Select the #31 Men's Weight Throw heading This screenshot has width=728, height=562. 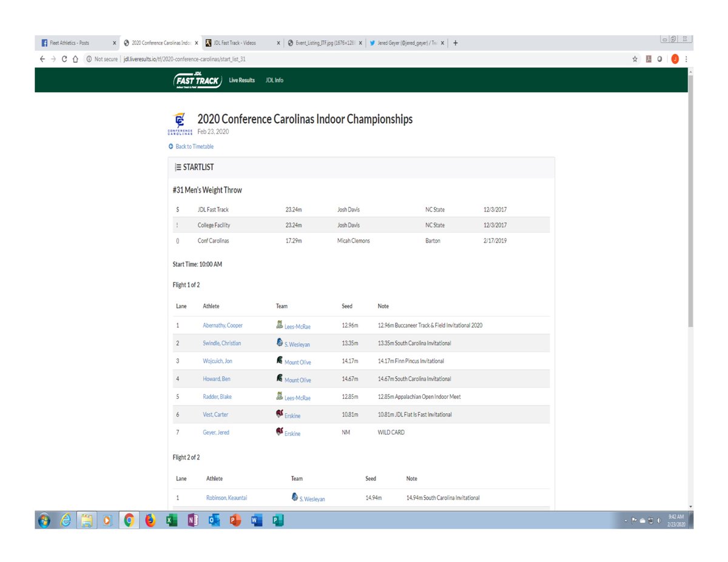coord(207,190)
